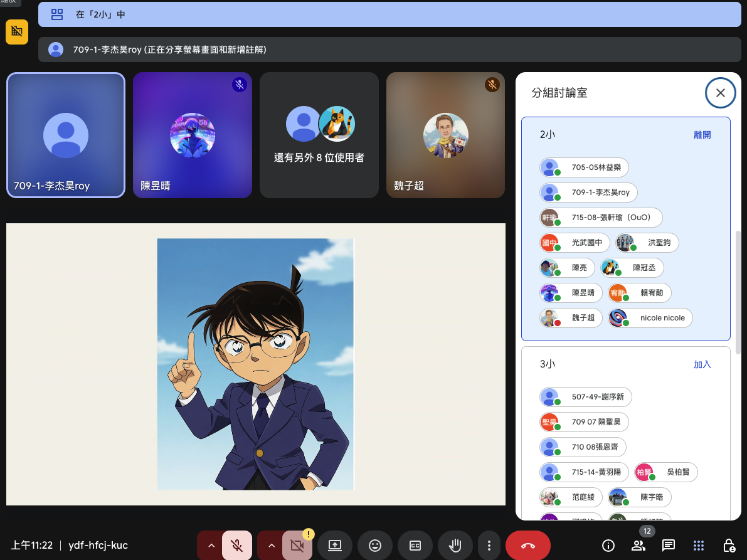Open host controls lock icon
747x560 pixels.
(x=728, y=545)
